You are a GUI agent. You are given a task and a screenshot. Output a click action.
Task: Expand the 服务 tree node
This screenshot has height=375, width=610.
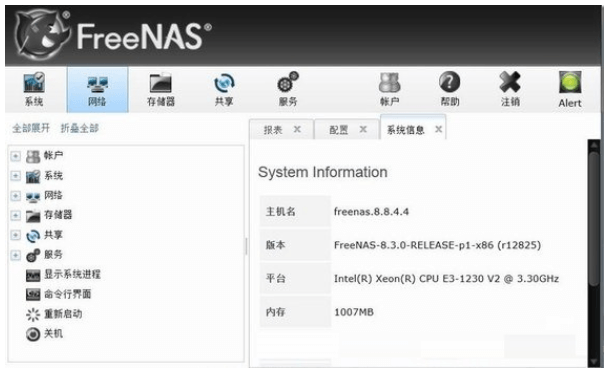(15, 255)
